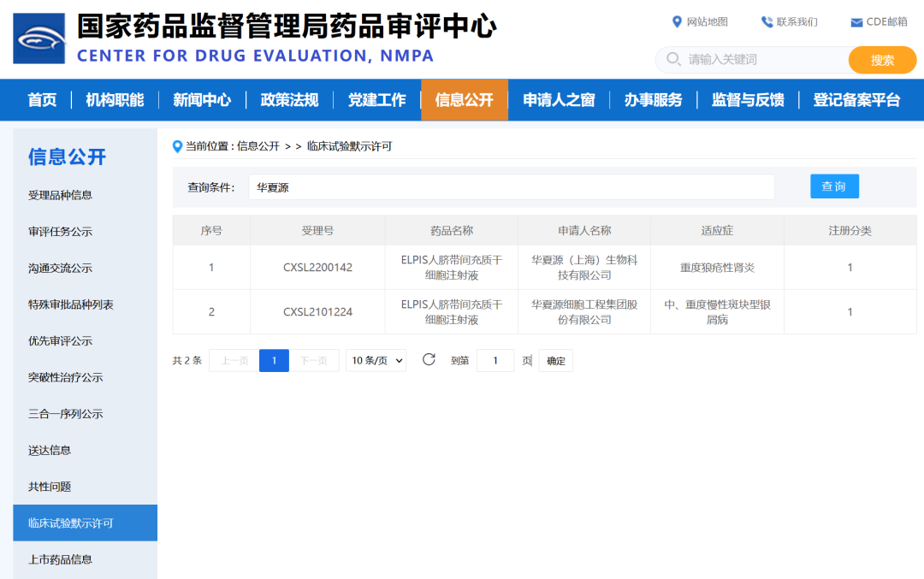The width and height of the screenshot is (924, 579).
Task: Click the 申请人名称 column header
Action: point(584,231)
